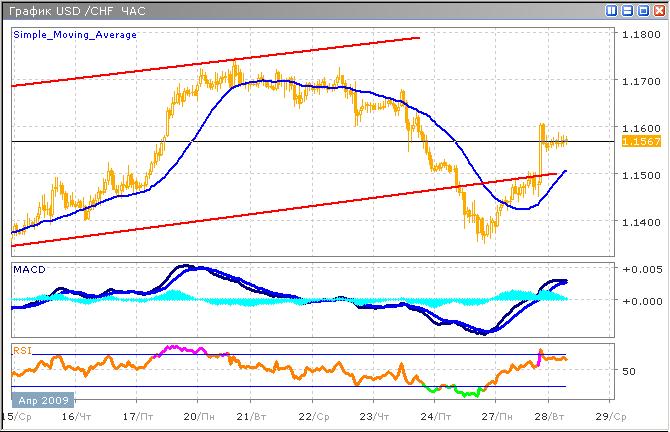Click the tile-vertical (two columns) window icon
This screenshot has width=670, height=432.
[x=613, y=10]
